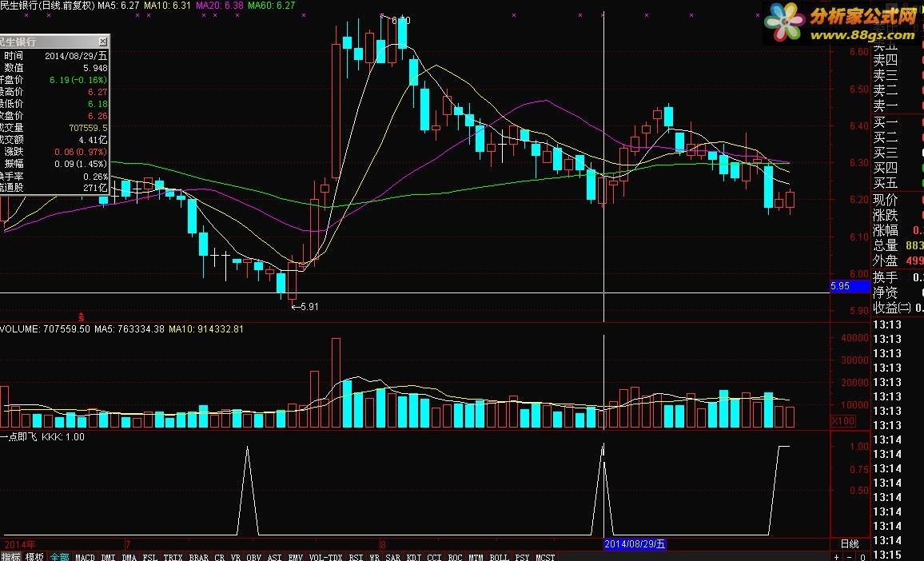The width and height of the screenshot is (924, 561).
Task: Click the 2014/08/29/五 date label on timeline
Action: pos(635,543)
